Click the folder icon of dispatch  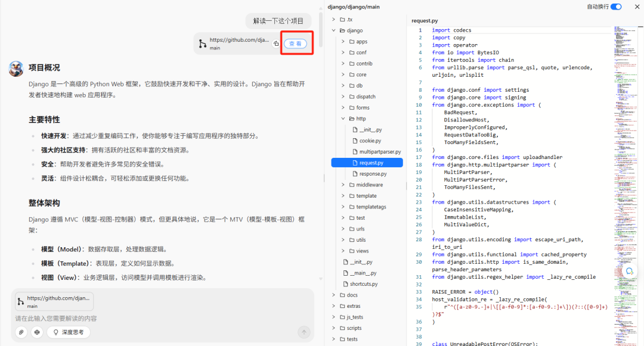point(352,96)
